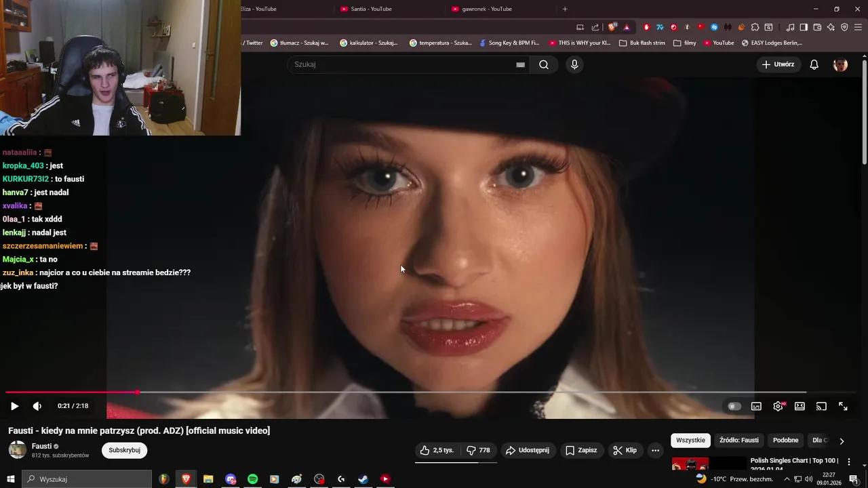Open the Brave VPN shield icon
Viewport: 868px width, 488px height.
coord(844,27)
